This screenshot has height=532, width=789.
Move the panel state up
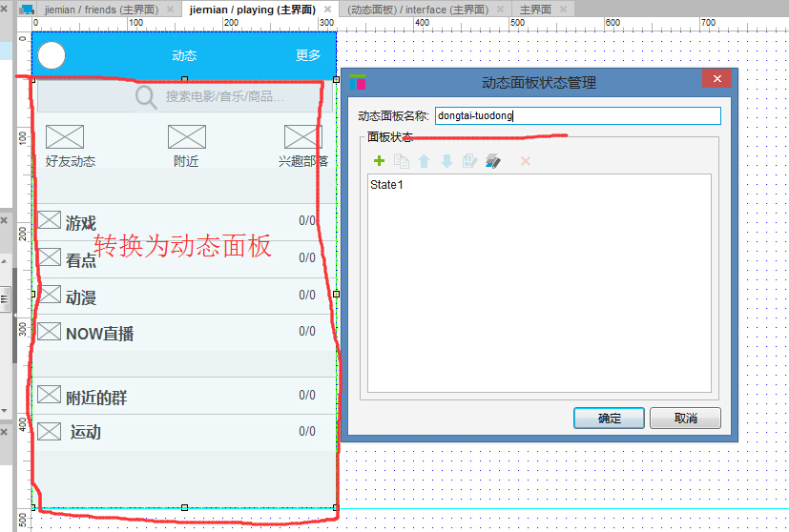(x=424, y=161)
